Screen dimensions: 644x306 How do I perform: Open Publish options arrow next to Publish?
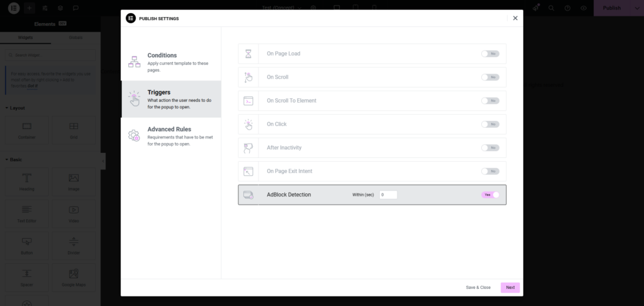[636, 8]
